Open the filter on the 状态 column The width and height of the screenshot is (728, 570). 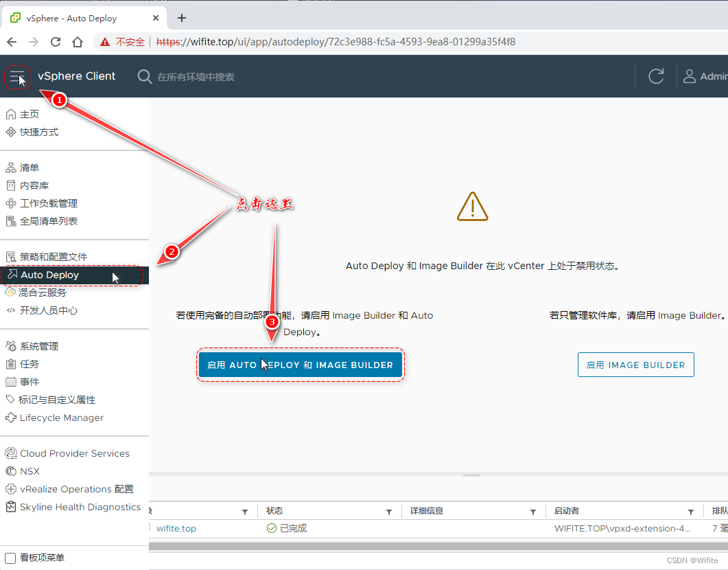pos(389,512)
